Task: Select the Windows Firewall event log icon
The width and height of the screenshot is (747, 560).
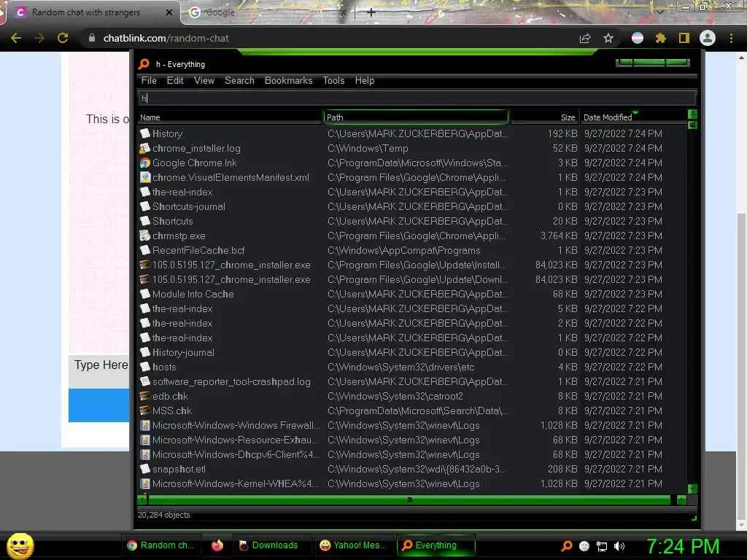Action: [x=145, y=425]
